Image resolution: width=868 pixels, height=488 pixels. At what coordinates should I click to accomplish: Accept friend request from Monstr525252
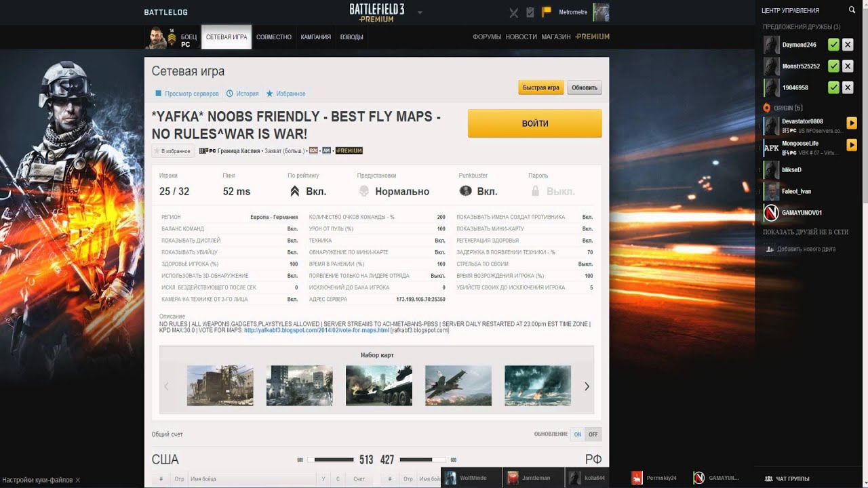pos(834,66)
